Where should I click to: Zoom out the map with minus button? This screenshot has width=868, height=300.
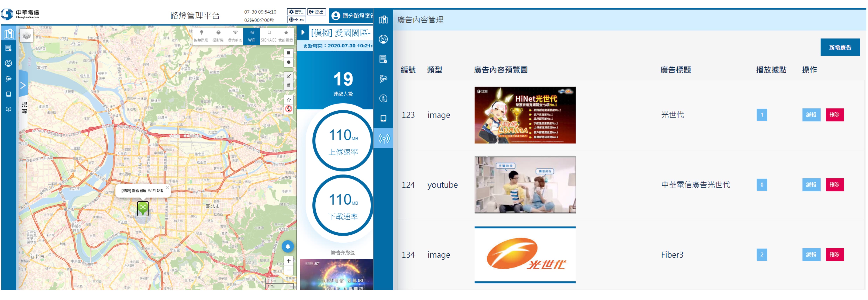coord(288,270)
